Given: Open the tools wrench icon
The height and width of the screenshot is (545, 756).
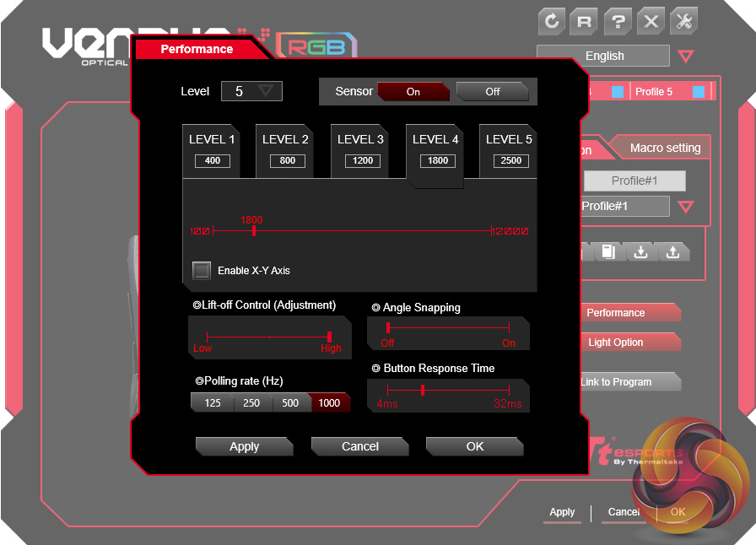Looking at the screenshot, I should 683,21.
